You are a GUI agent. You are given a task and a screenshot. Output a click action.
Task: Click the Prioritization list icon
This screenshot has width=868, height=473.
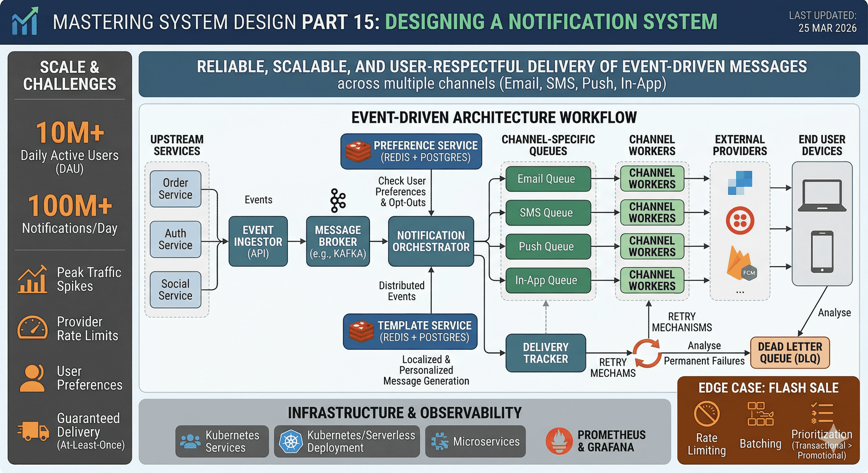point(821,413)
